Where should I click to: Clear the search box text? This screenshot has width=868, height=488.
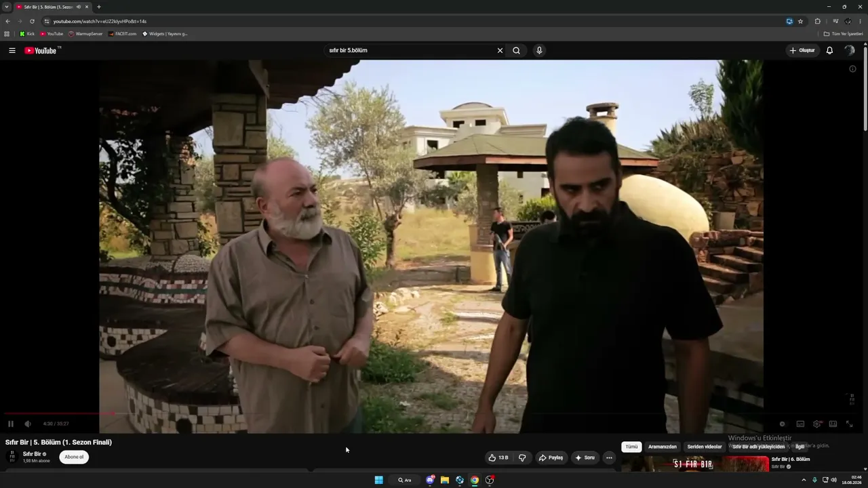(x=500, y=50)
